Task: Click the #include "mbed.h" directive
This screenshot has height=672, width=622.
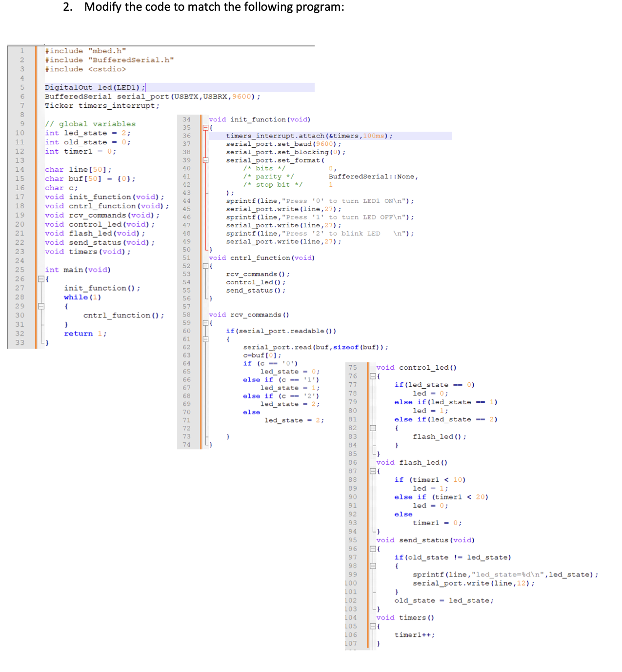Action: (85, 50)
